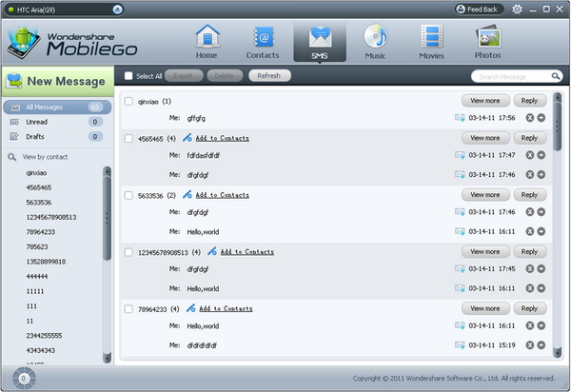Click the circular task status icon at bottom
Image resolution: width=571 pixels, height=392 pixels.
tap(24, 379)
